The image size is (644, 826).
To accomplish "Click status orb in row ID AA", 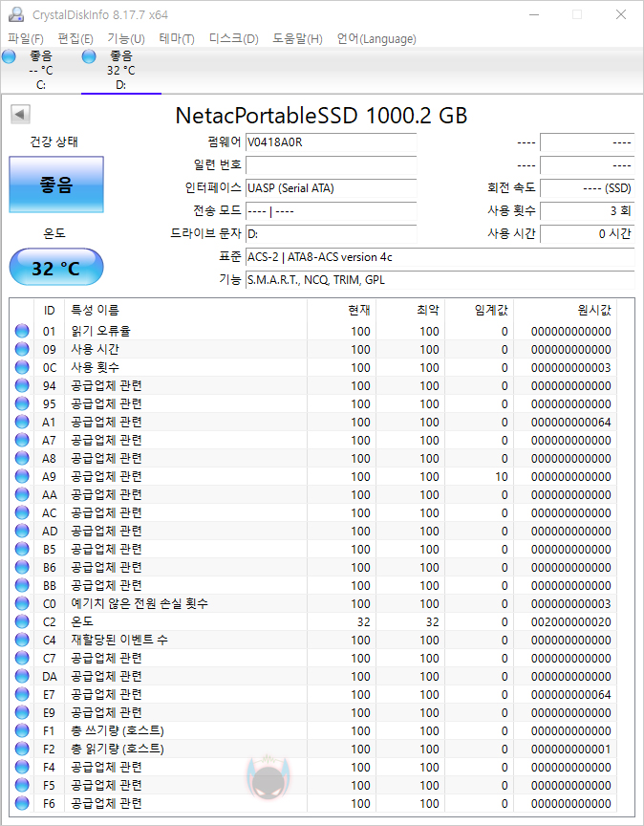I will [x=22, y=494].
